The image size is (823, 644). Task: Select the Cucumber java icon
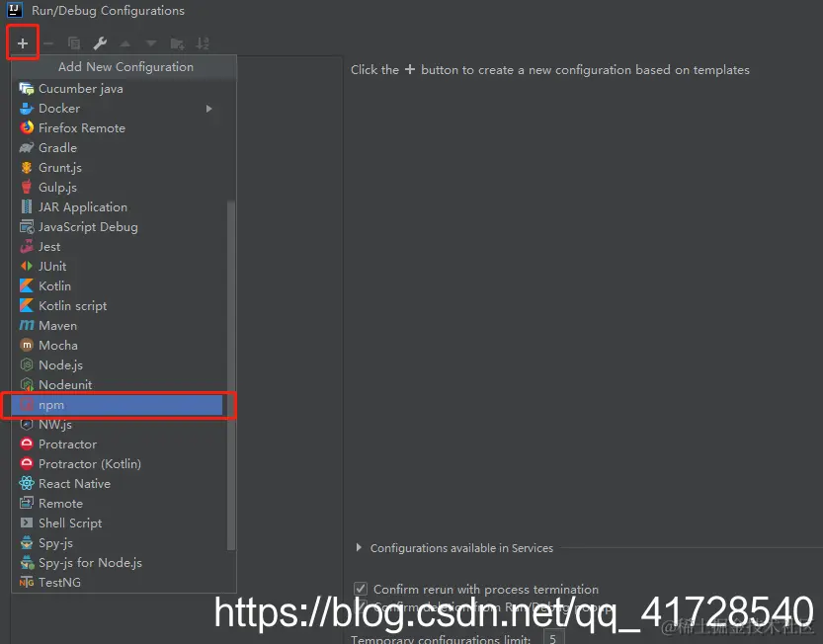click(x=27, y=88)
